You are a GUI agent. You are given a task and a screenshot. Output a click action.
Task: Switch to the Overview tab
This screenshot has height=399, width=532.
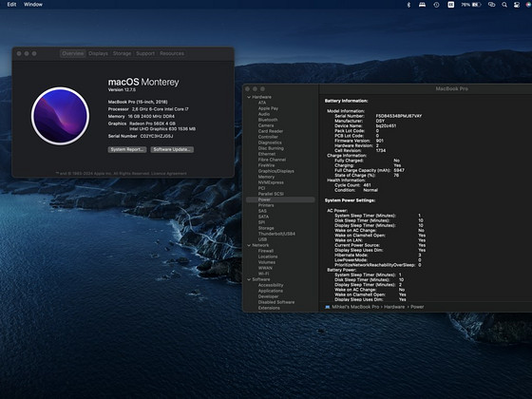72,53
